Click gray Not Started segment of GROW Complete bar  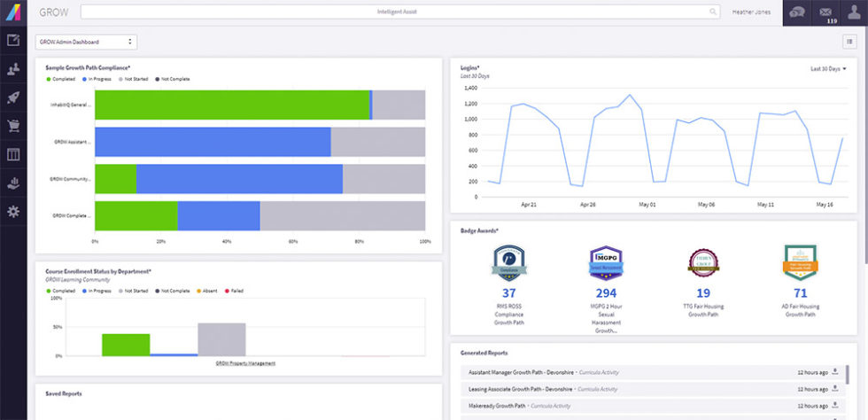(343, 215)
